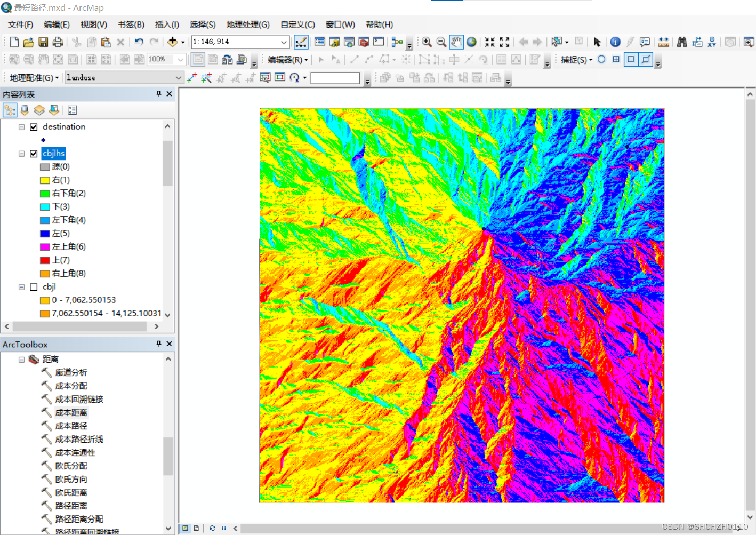Open the ArcToolbox window red toolbox icon
Screen dimensions: 756x535
click(364, 42)
